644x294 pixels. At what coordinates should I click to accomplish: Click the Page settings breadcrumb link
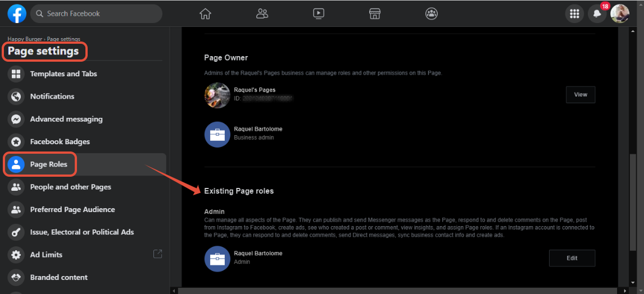[x=64, y=39]
